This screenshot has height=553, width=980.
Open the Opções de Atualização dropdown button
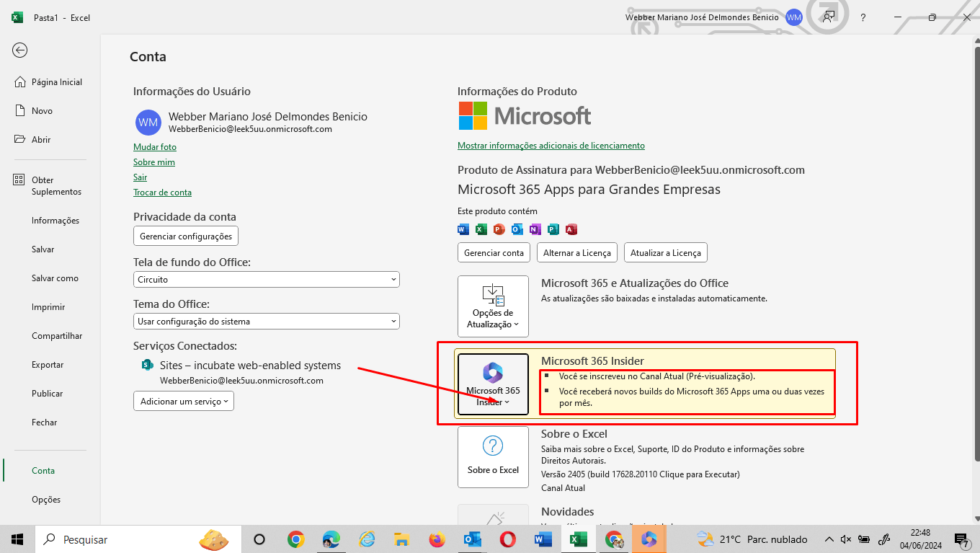click(493, 306)
